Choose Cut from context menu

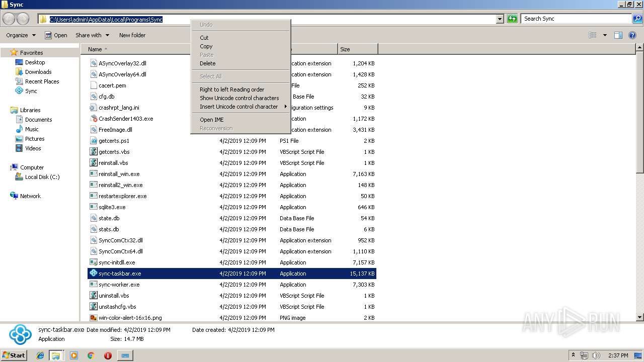coord(240,38)
